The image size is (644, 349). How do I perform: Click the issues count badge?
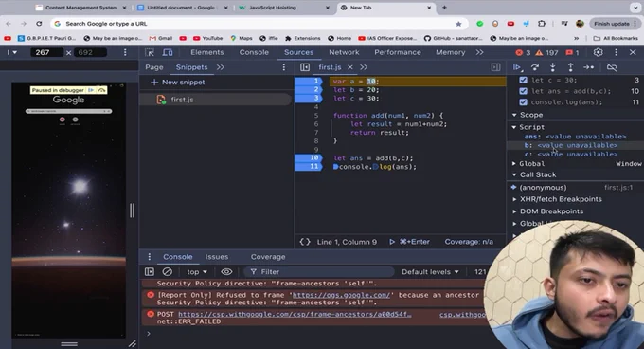(572, 52)
